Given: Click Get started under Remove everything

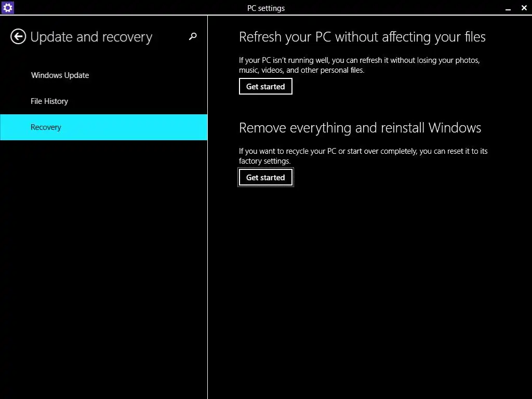Looking at the screenshot, I should [265, 178].
